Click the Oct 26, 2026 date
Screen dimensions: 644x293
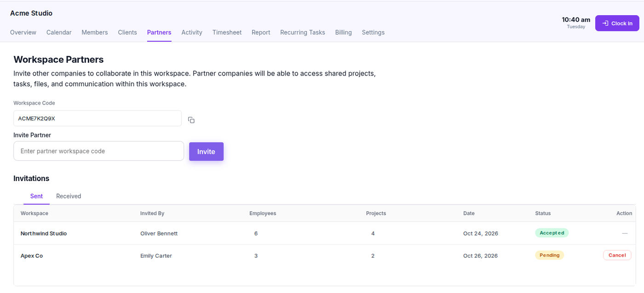click(480, 256)
